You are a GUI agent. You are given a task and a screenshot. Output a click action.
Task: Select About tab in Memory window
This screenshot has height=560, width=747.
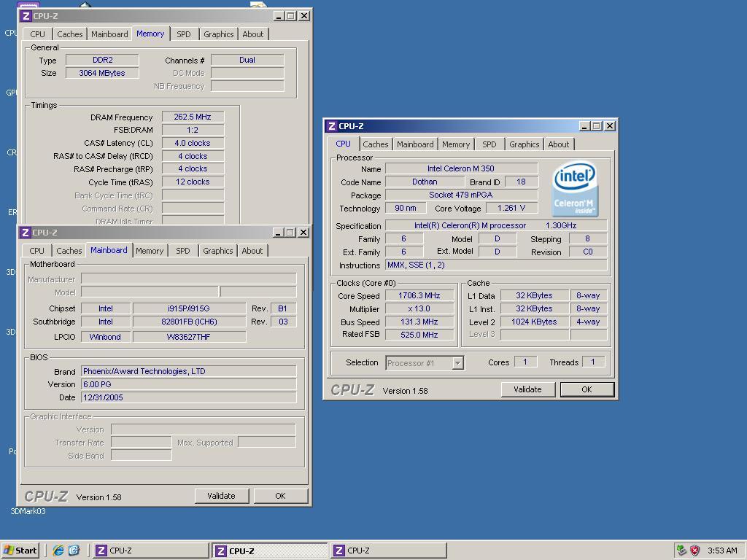click(x=253, y=34)
